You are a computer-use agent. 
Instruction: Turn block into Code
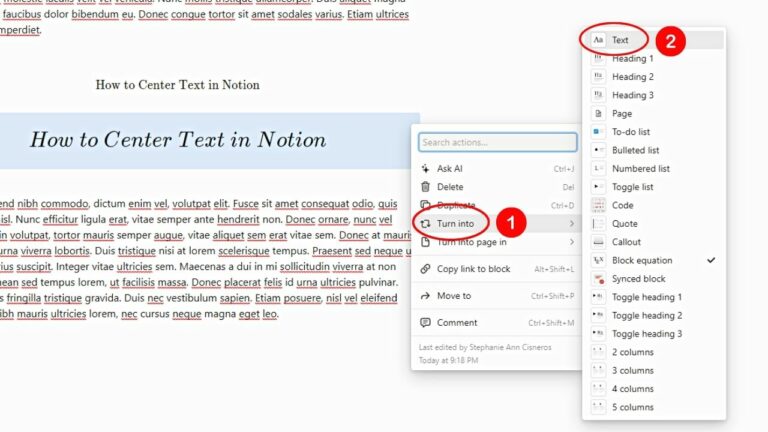(x=654, y=205)
